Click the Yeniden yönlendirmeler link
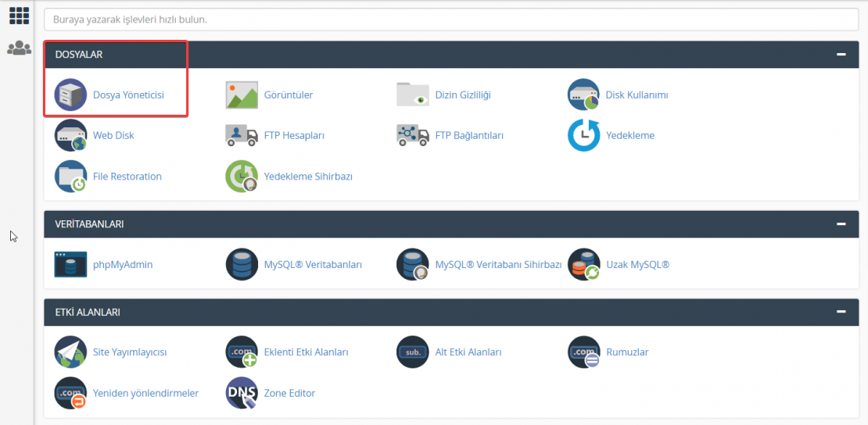The width and height of the screenshot is (868, 425). pyautogui.click(x=145, y=393)
